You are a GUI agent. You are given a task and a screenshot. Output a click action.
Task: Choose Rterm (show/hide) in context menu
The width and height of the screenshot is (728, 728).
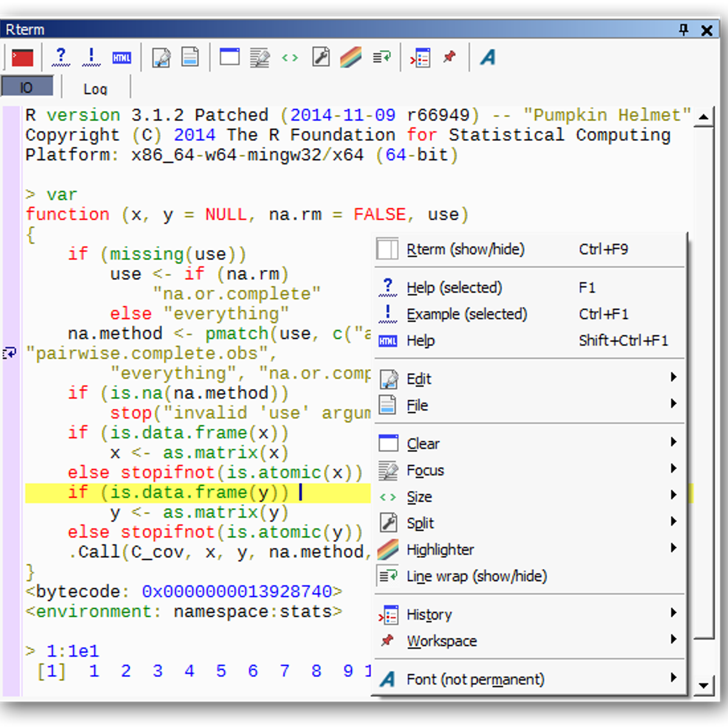point(530,249)
